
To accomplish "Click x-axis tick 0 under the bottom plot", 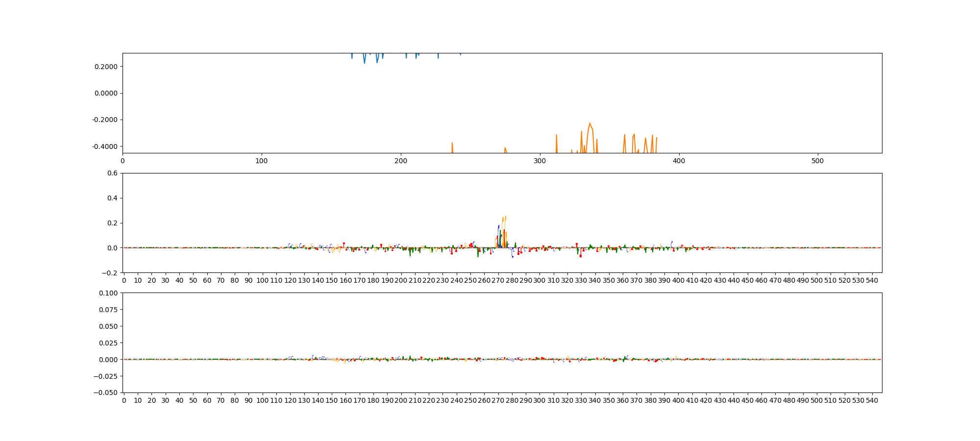I will click(x=124, y=400).
